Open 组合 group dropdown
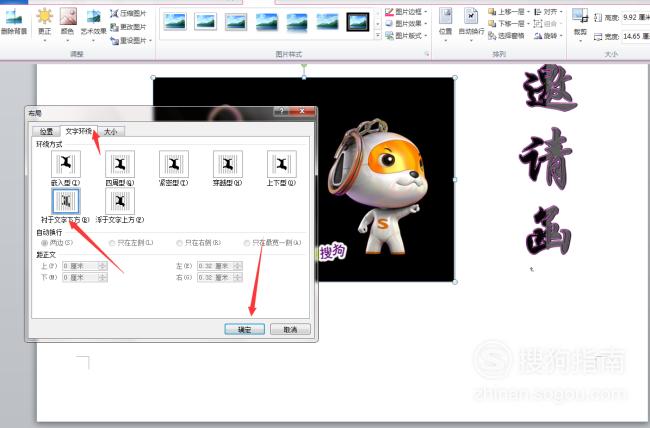This screenshot has width=650, height=428. [x=548, y=24]
